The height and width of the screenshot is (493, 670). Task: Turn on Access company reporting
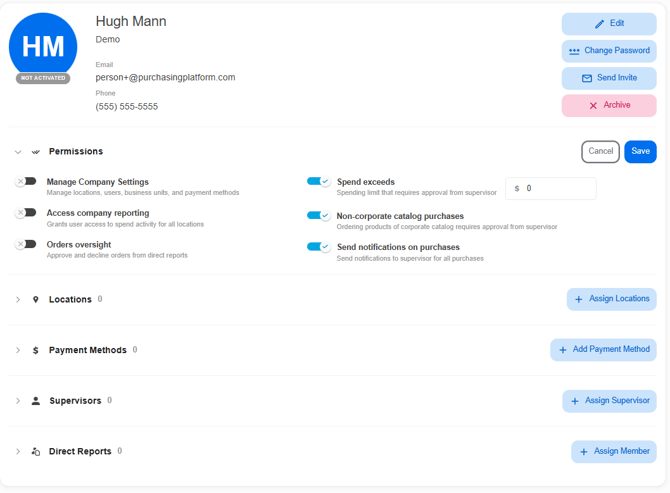26,213
